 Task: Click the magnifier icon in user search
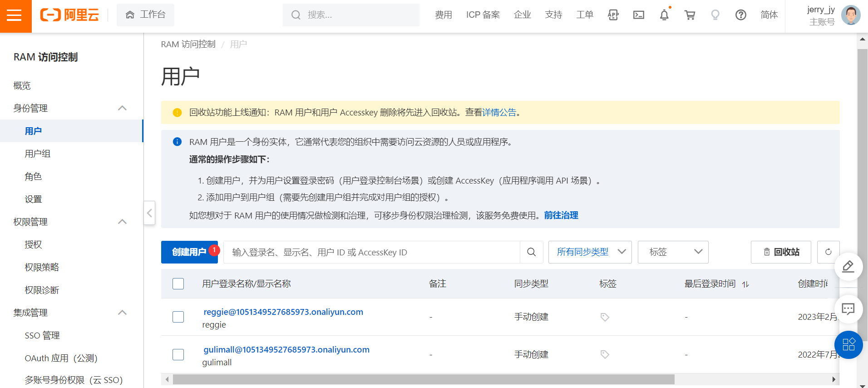pyautogui.click(x=532, y=252)
